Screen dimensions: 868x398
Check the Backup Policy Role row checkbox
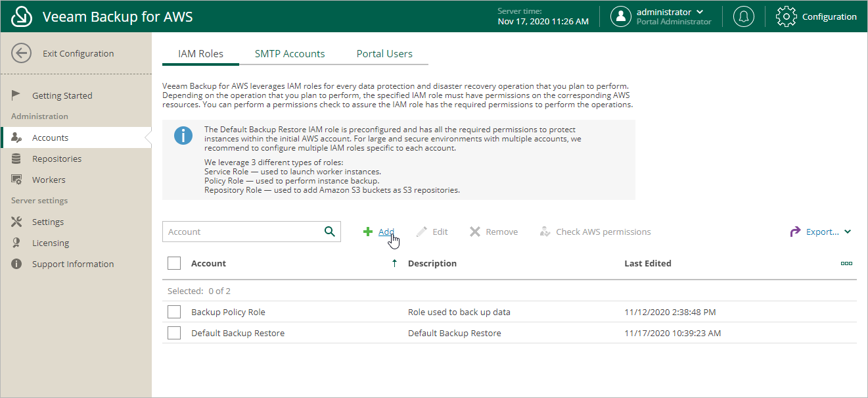tap(174, 312)
